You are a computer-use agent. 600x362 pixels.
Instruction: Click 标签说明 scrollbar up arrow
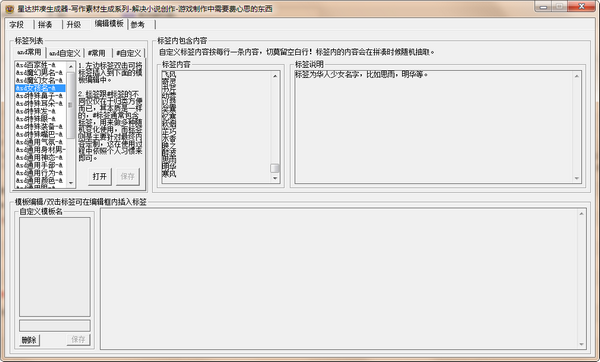[x=577, y=76]
